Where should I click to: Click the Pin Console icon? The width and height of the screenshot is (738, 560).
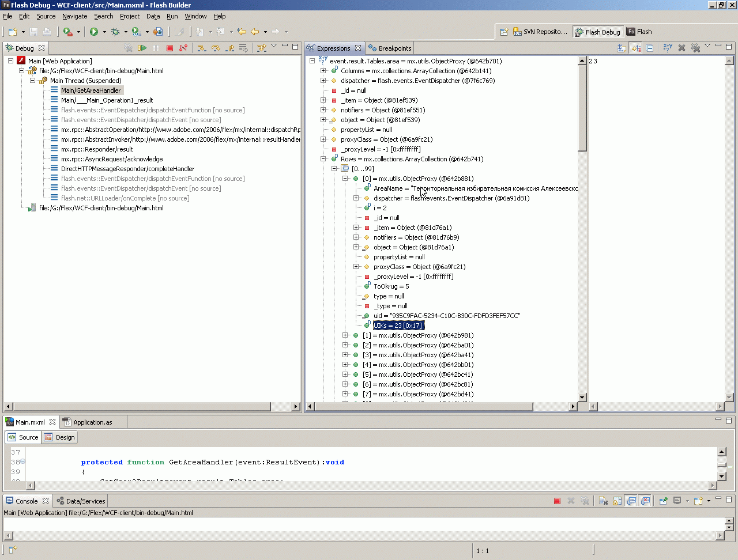tap(663, 501)
